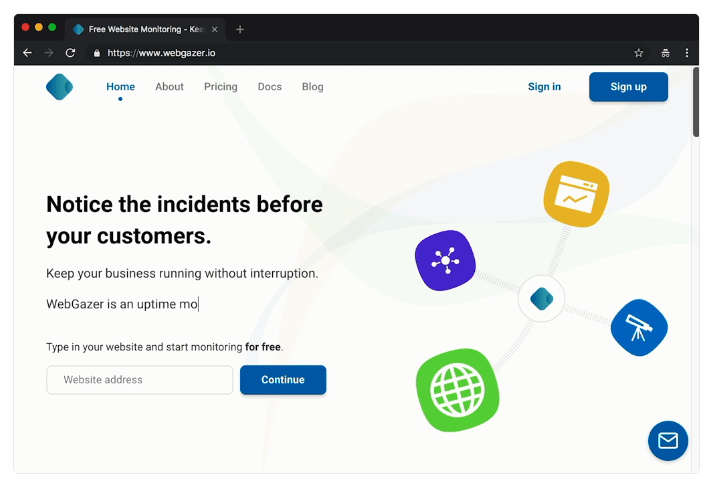Viewport: 708px width, 496px height.
Task: Go to the About page
Action: coord(169,87)
